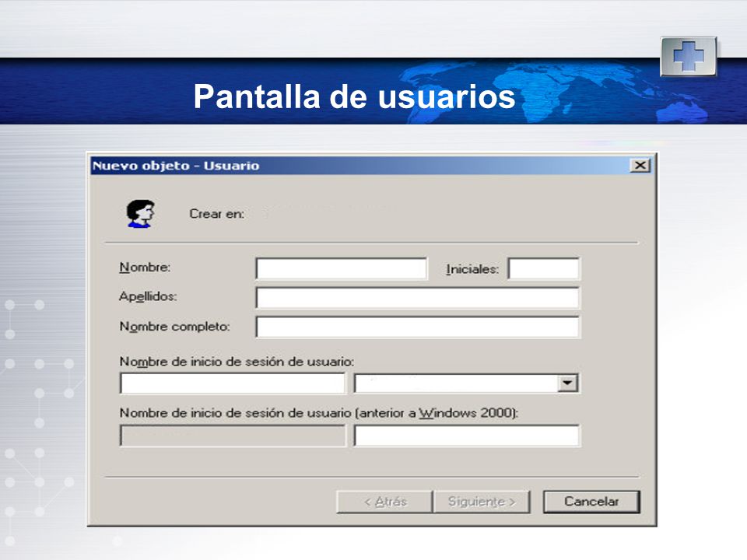The height and width of the screenshot is (560, 747).
Task: Click the user logon name input field
Action: tap(233, 383)
